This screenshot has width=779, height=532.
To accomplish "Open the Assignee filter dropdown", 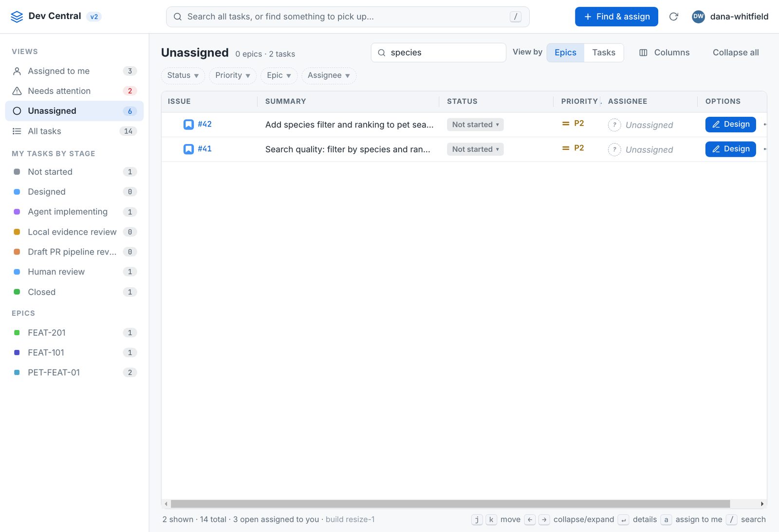I will (x=329, y=75).
